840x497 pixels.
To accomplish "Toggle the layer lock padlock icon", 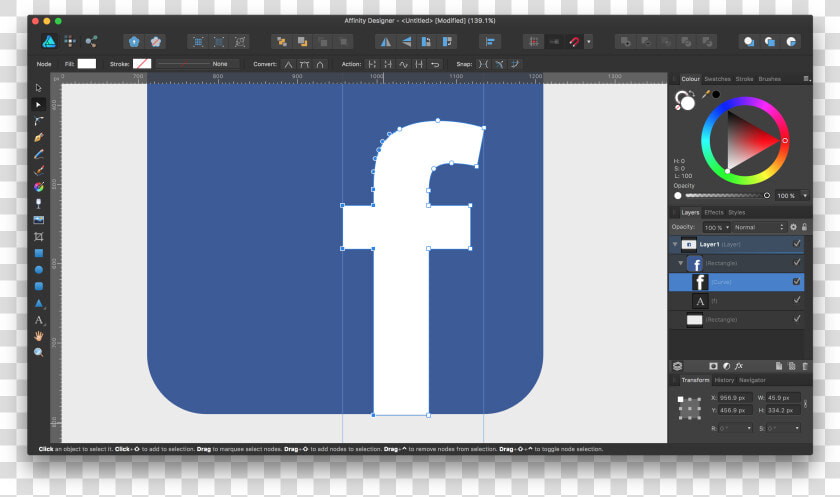I will (x=804, y=227).
